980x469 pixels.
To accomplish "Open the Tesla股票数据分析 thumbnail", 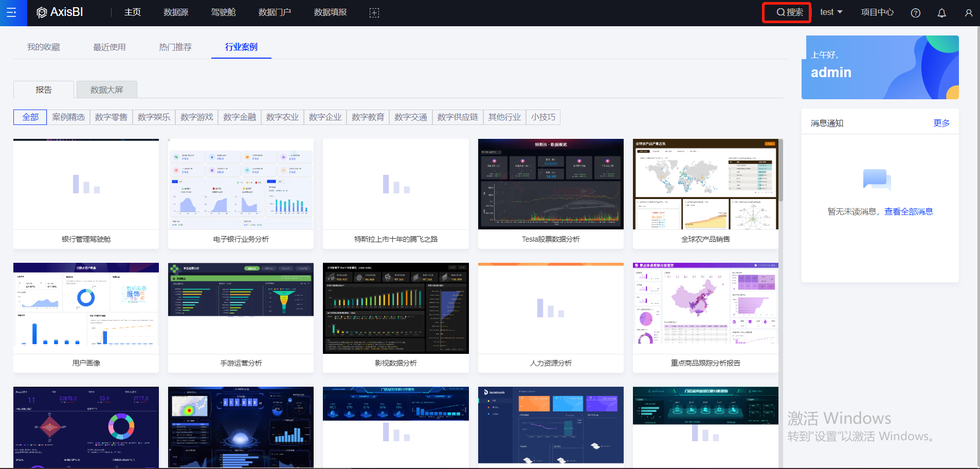I will pos(550,184).
